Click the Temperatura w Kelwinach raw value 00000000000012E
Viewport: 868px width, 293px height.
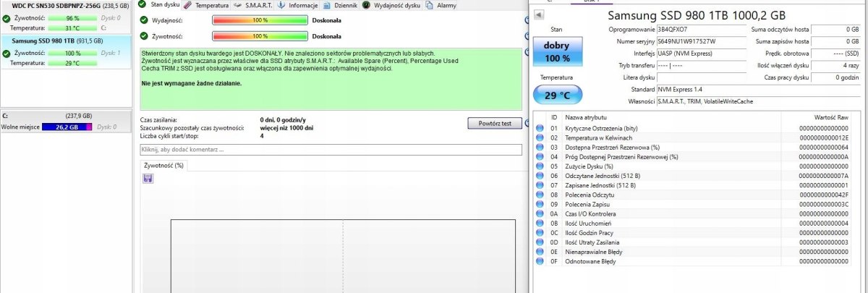coord(824,137)
